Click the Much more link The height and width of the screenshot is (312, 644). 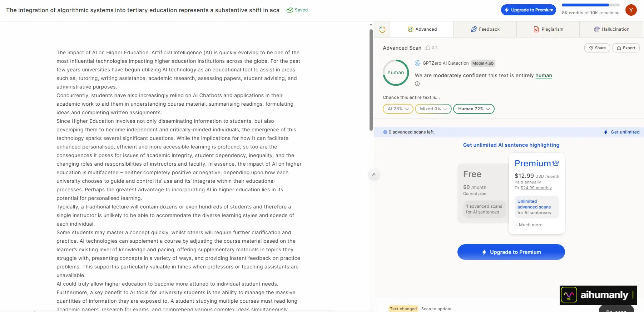[x=530, y=225]
